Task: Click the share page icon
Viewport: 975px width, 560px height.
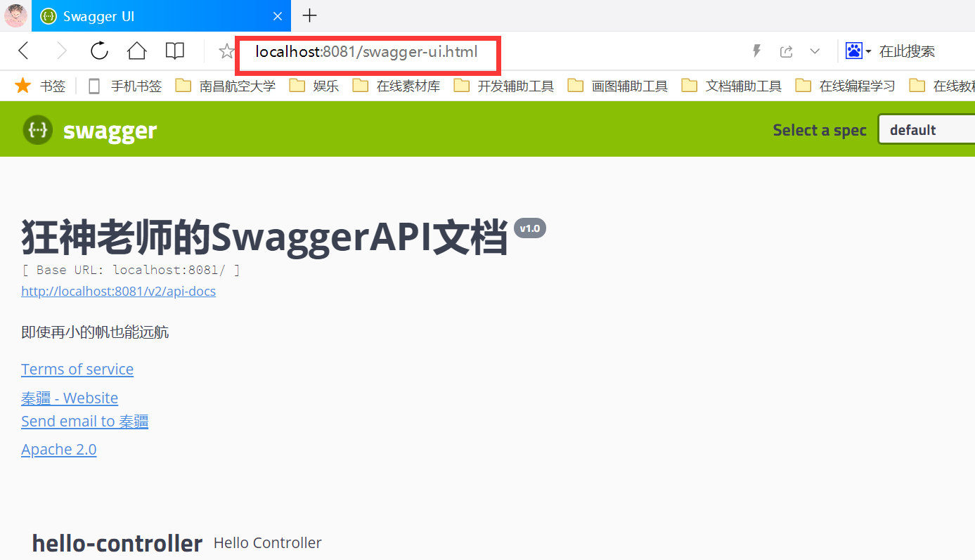Action: coord(787,51)
